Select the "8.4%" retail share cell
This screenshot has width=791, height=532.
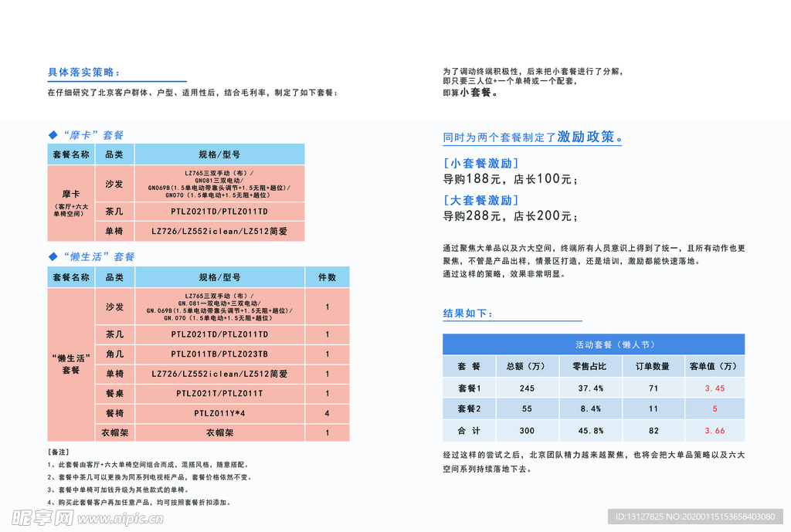coord(591,409)
